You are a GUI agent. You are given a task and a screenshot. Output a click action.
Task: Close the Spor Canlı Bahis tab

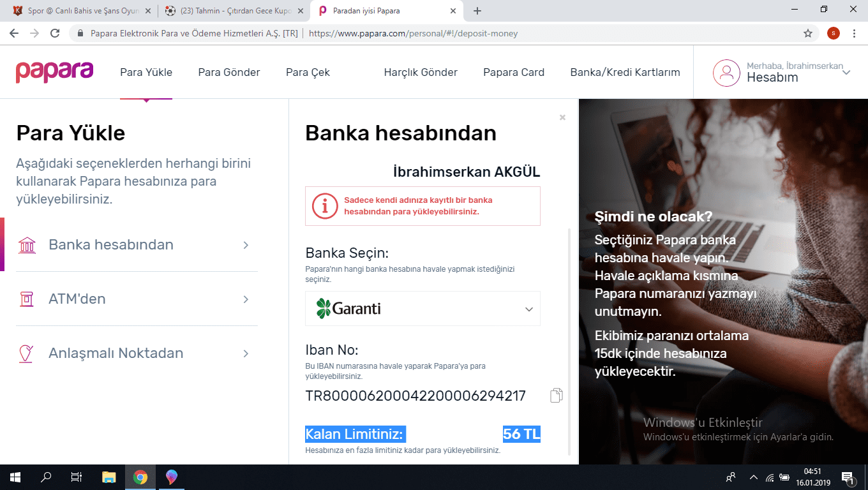[148, 11]
